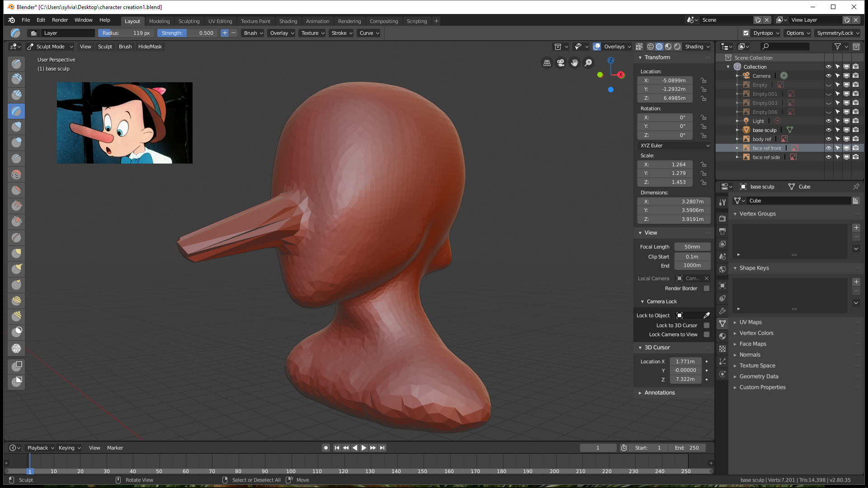Enable the Dyntopo checkbox
This screenshot has height=488, width=868.
tap(746, 33)
